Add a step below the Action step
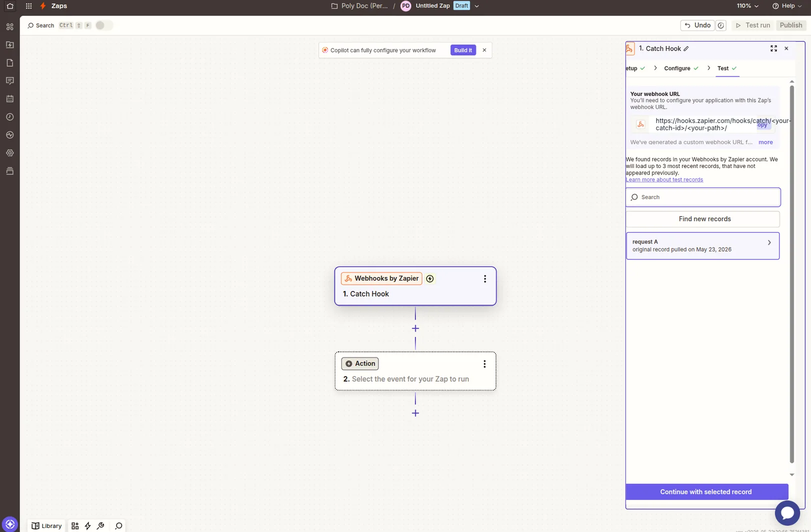 (415, 413)
